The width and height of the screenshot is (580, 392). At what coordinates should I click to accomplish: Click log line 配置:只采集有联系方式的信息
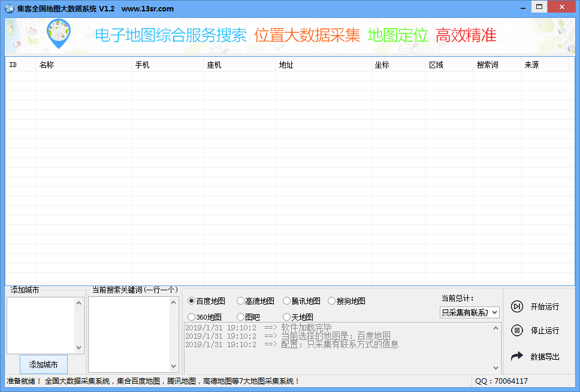click(x=292, y=344)
